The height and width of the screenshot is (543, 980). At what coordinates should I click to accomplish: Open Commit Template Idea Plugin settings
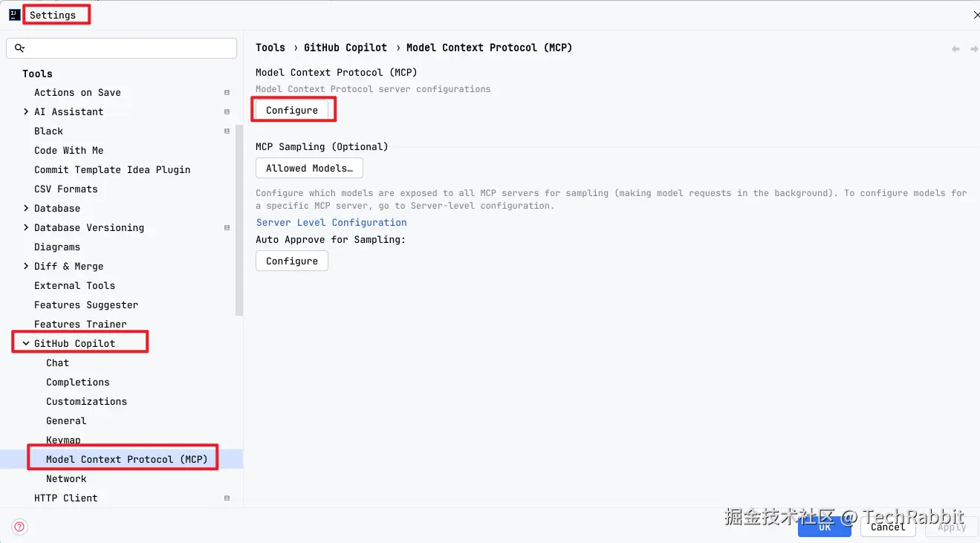click(112, 170)
